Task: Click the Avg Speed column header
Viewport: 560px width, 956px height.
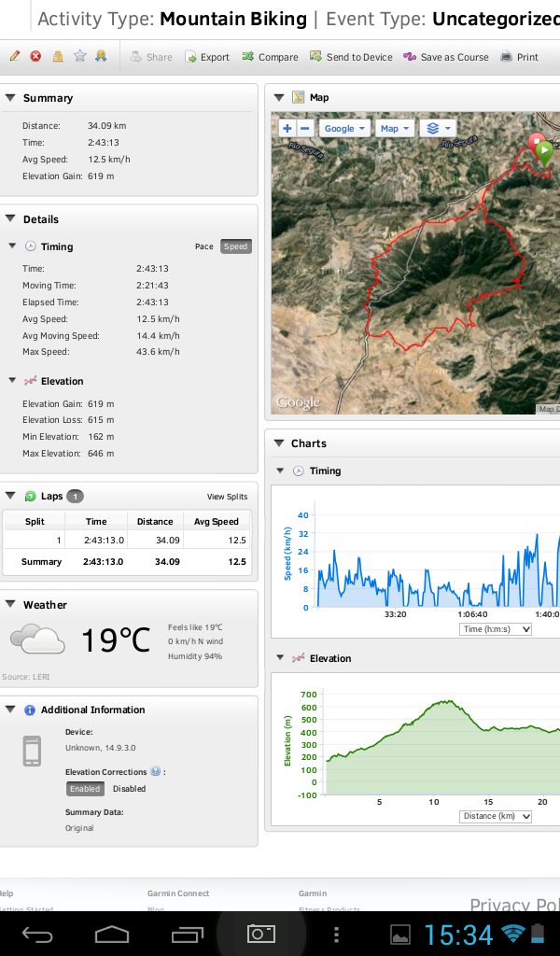Action: point(217,521)
